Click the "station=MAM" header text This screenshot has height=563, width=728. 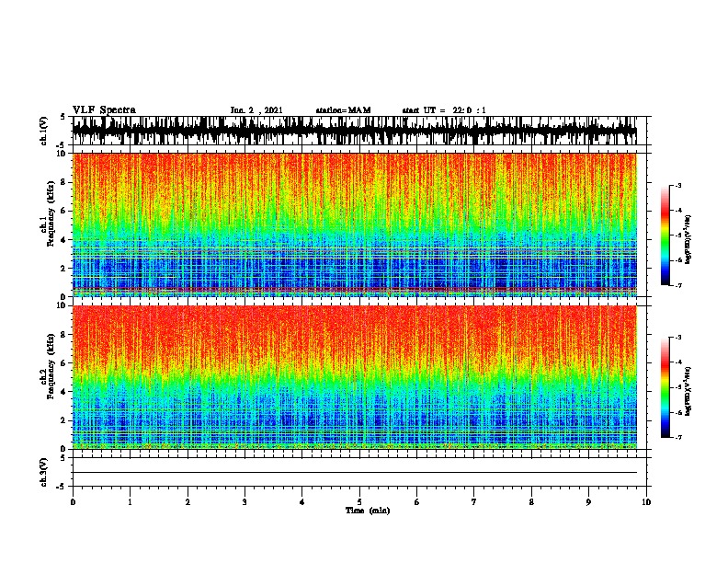tap(343, 110)
